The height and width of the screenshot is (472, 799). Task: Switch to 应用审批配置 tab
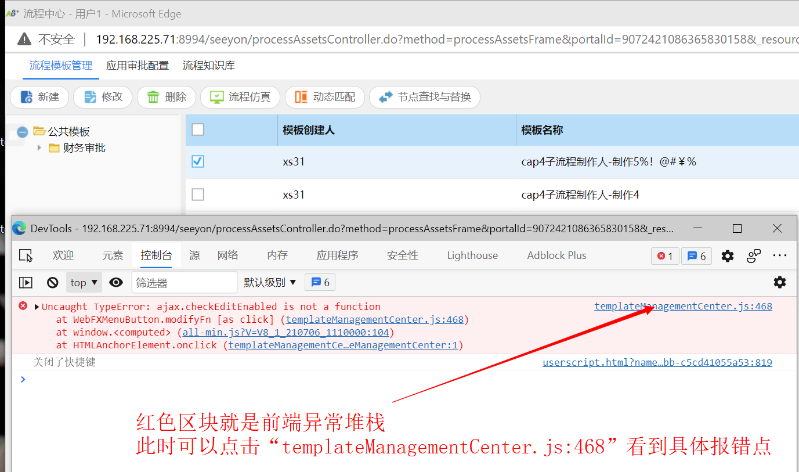tap(137, 66)
